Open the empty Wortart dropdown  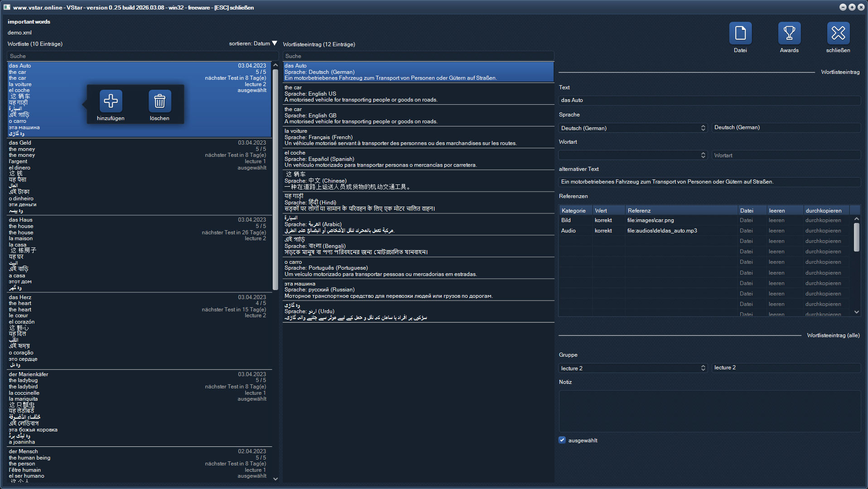632,155
